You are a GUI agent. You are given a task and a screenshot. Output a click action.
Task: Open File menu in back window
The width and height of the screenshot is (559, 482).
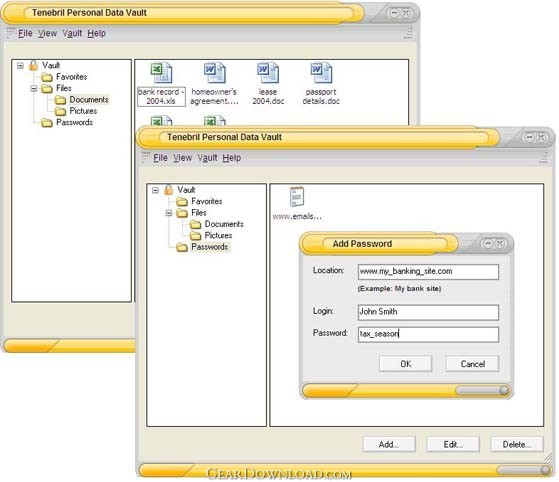25,33
